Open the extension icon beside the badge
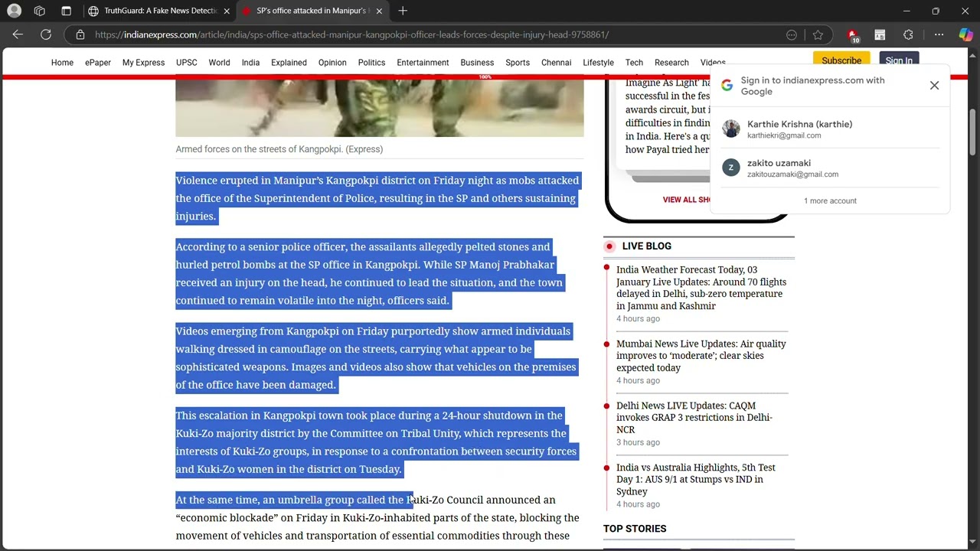 880,34
